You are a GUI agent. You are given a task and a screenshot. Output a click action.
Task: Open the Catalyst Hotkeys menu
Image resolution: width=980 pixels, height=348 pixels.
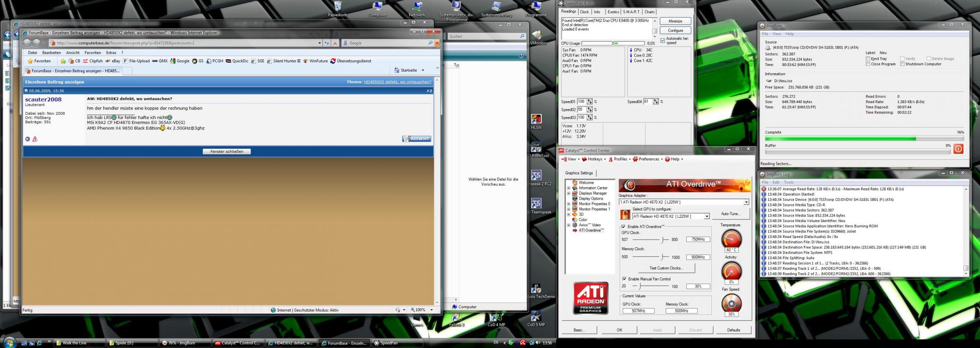594,159
